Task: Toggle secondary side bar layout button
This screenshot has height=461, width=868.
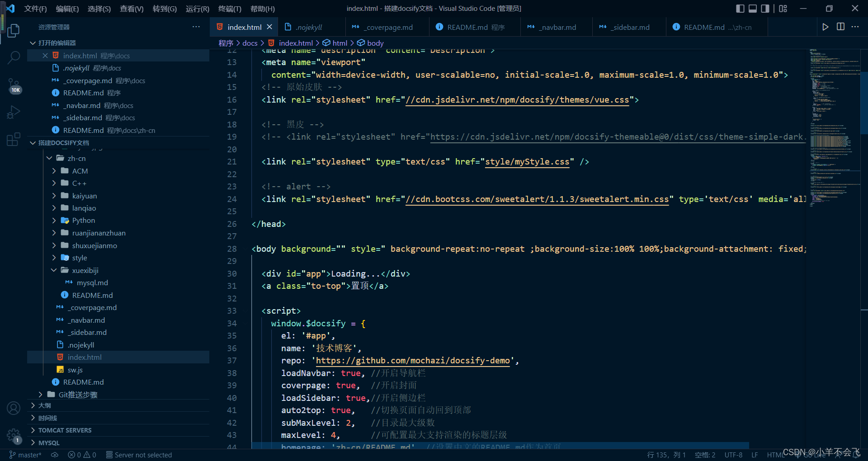Action: pos(765,9)
